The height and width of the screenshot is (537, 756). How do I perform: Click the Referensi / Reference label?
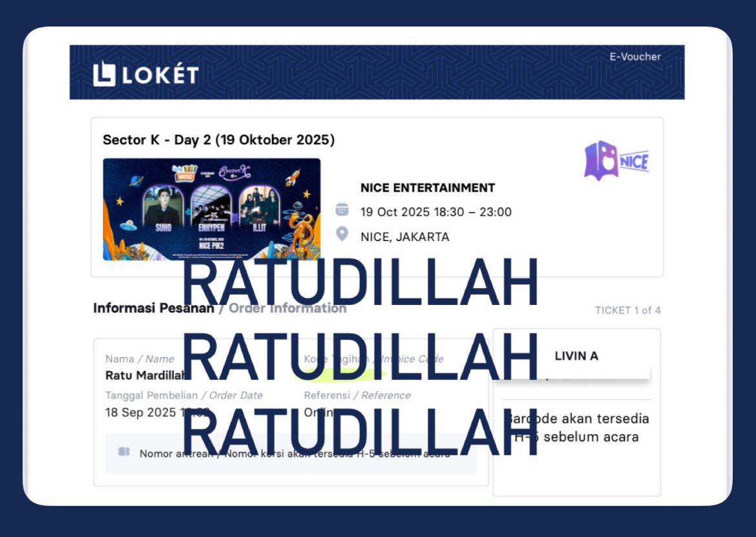click(x=357, y=395)
